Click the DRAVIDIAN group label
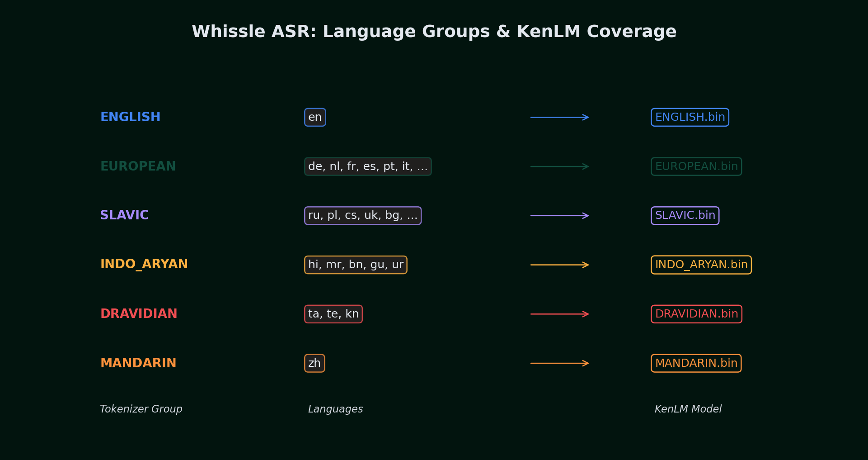The image size is (868, 460). 139,313
